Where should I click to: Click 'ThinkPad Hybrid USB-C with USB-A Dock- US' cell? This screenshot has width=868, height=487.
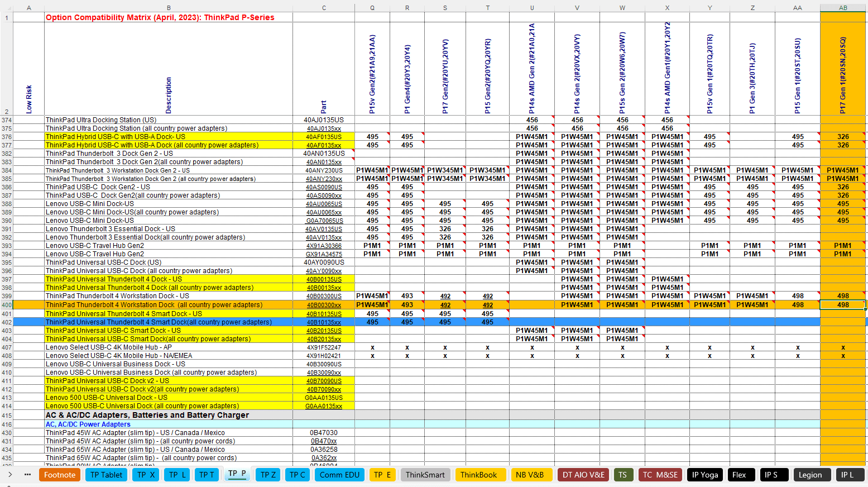click(x=169, y=137)
